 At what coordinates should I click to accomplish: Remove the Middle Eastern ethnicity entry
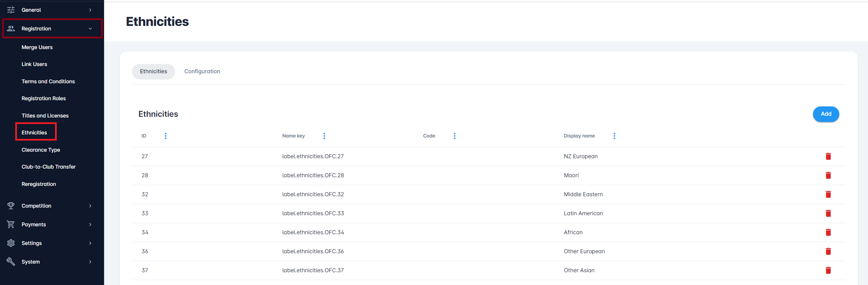(x=828, y=194)
